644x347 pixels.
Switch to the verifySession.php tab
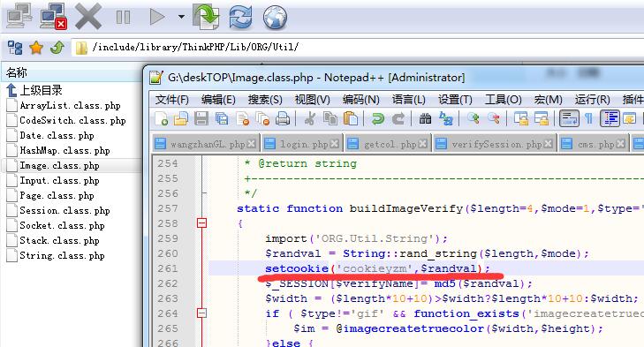pyautogui.click(x=495, y=144)
